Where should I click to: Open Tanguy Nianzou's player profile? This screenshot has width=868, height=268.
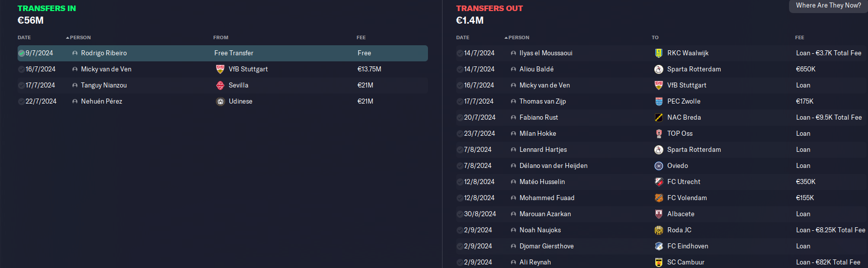tap(104, 85)
